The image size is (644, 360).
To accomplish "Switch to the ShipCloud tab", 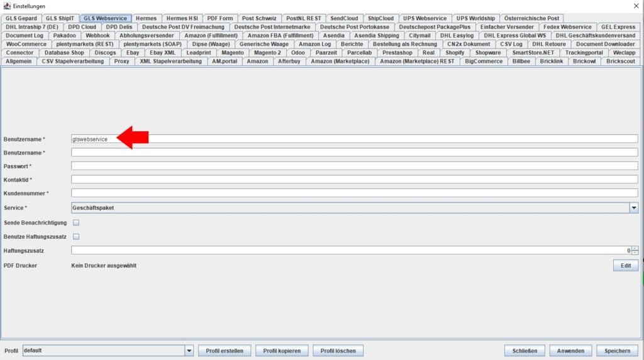I will point(380,18).
